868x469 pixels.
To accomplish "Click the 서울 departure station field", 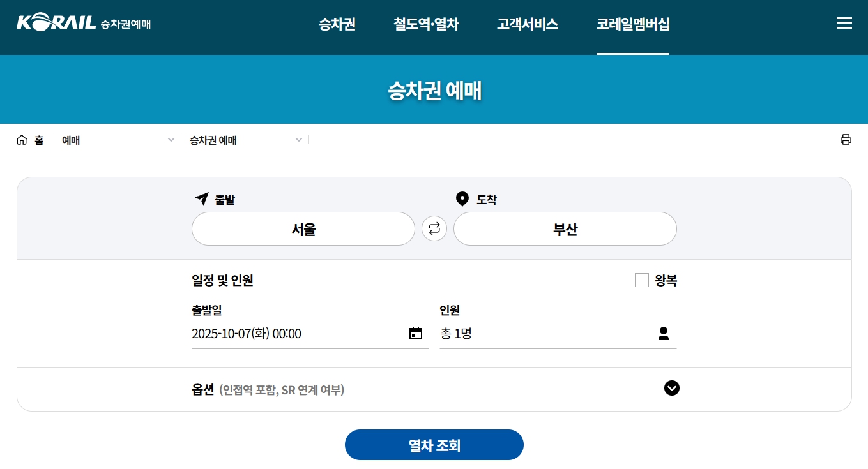I will 303,228.
